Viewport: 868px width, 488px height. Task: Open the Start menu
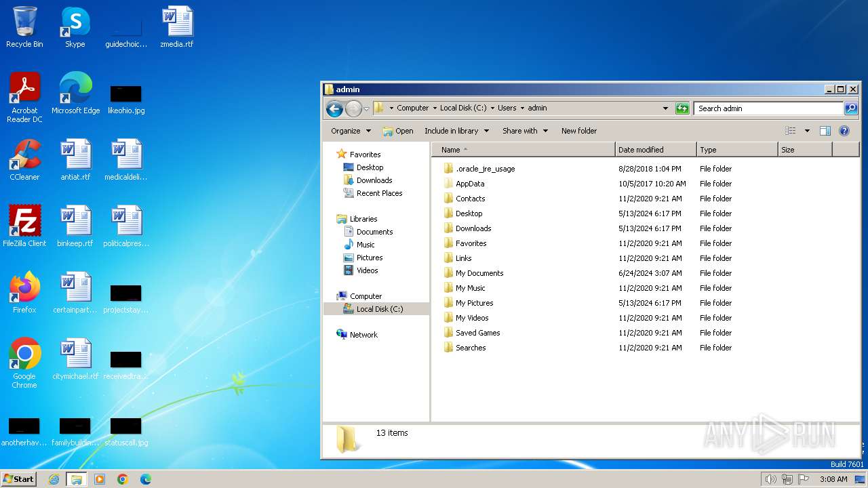[x=18, y=479]
